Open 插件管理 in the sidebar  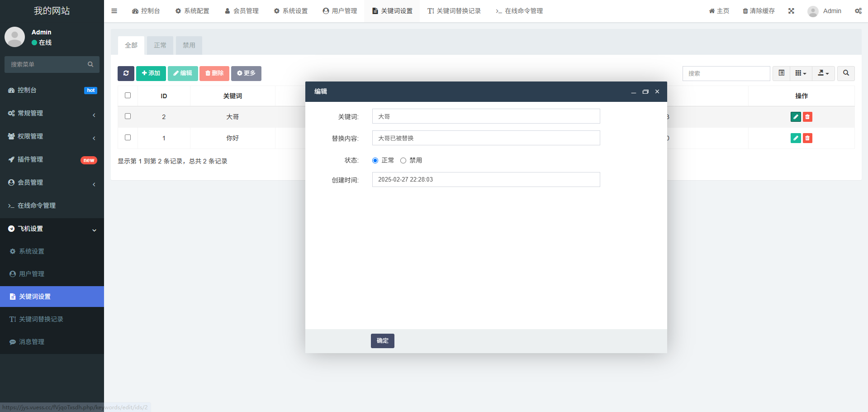point(52,159)
